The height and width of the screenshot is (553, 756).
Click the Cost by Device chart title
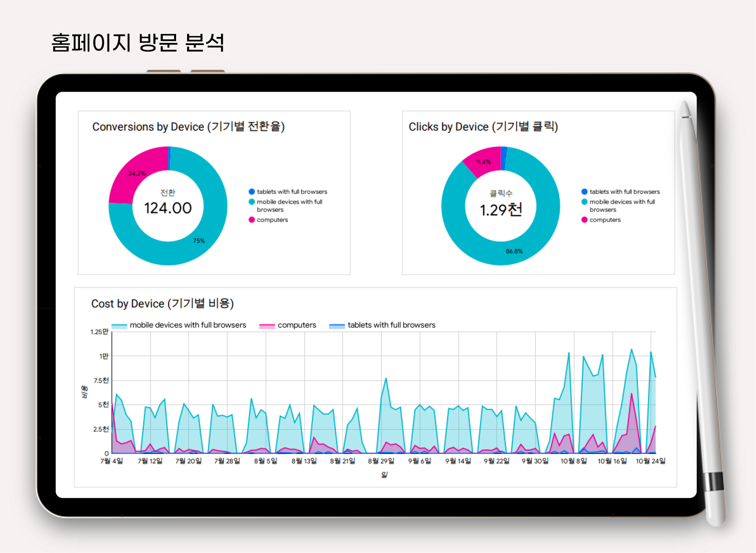[x=162, y=303]
